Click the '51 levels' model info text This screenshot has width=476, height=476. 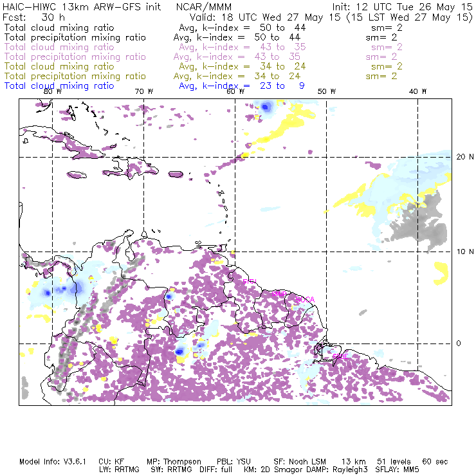[x=394, y=462]
